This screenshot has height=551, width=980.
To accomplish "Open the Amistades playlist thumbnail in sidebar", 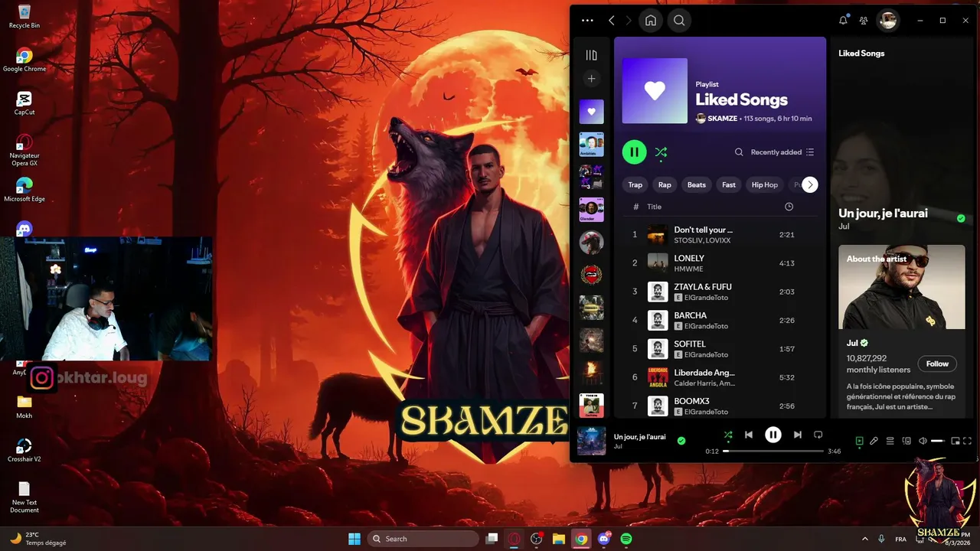I will (x=591, y=145).
